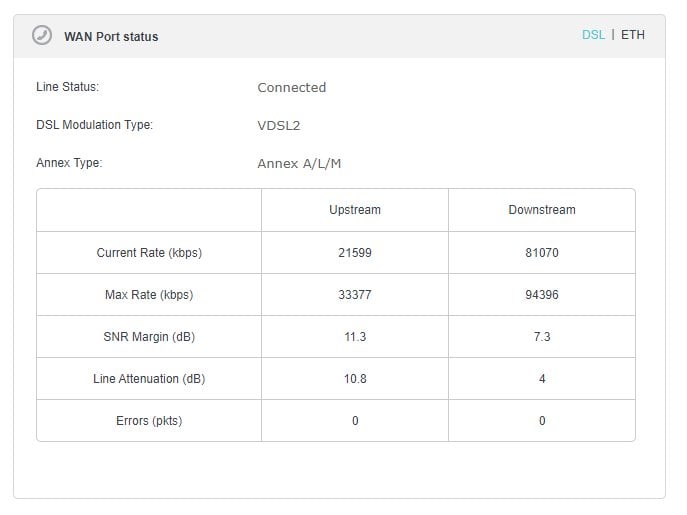
Task: Select downstream SNR margin 7.3
Action: coord(542,337)
